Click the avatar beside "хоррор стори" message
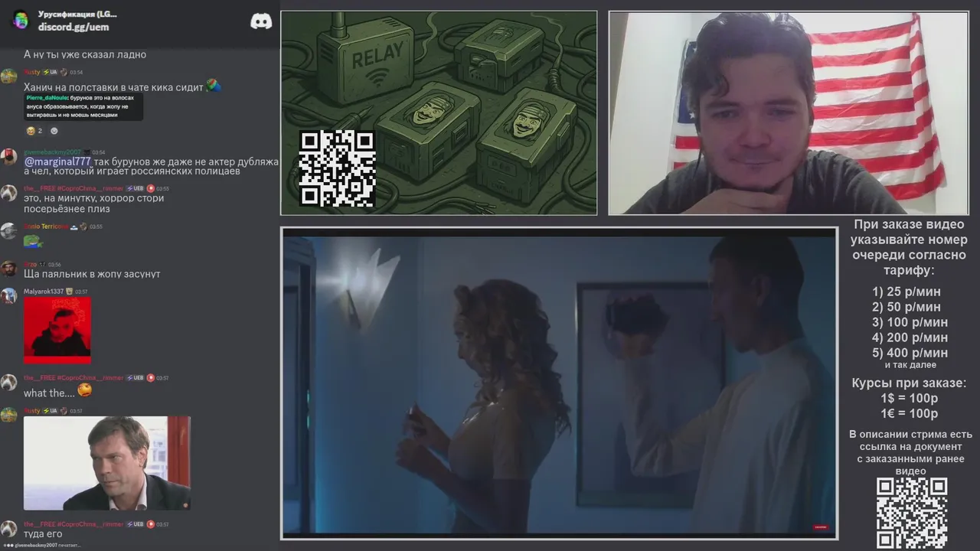The height and width of the screenshot is (551, 980). click(x=9, y=193)
